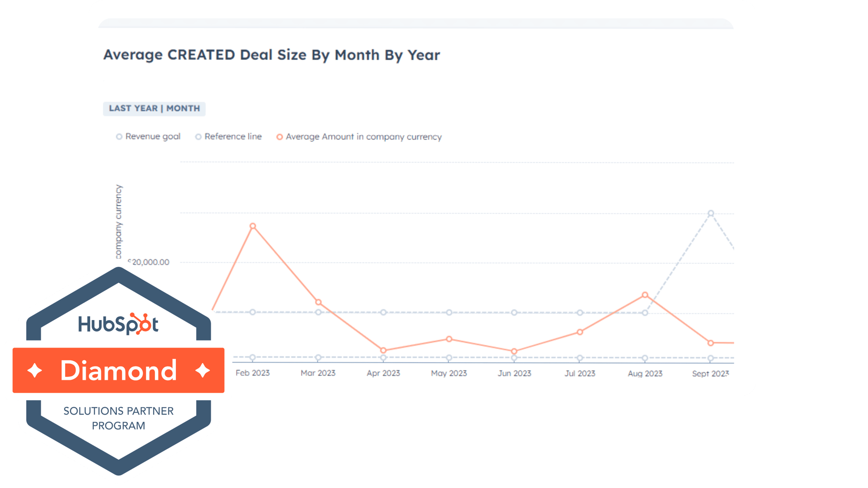Viewport: 868px width, 488px height.
Task: Click the orange Diamond banner
Action: [118, 370]
